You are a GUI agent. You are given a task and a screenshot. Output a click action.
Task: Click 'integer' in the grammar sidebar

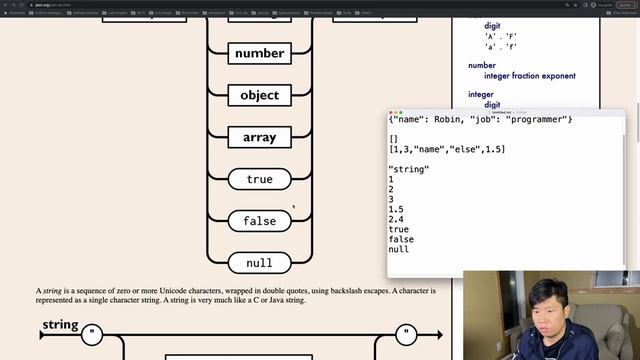coord(481,95)
